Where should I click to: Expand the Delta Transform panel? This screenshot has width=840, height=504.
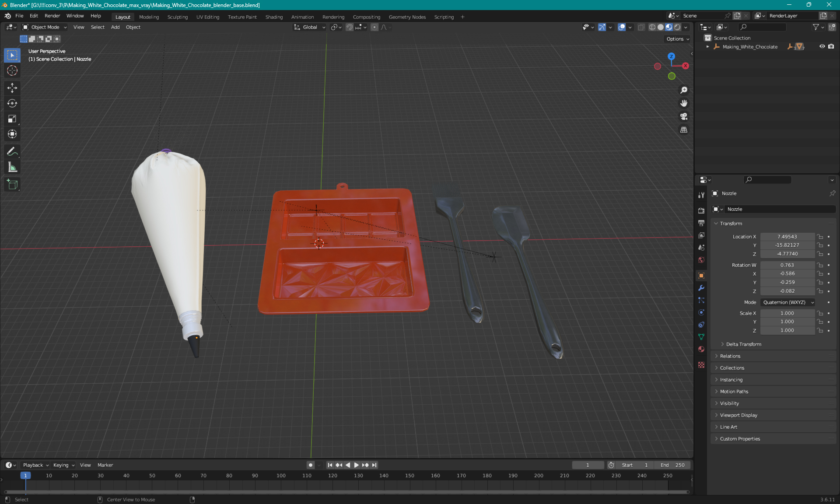[743, 344]
